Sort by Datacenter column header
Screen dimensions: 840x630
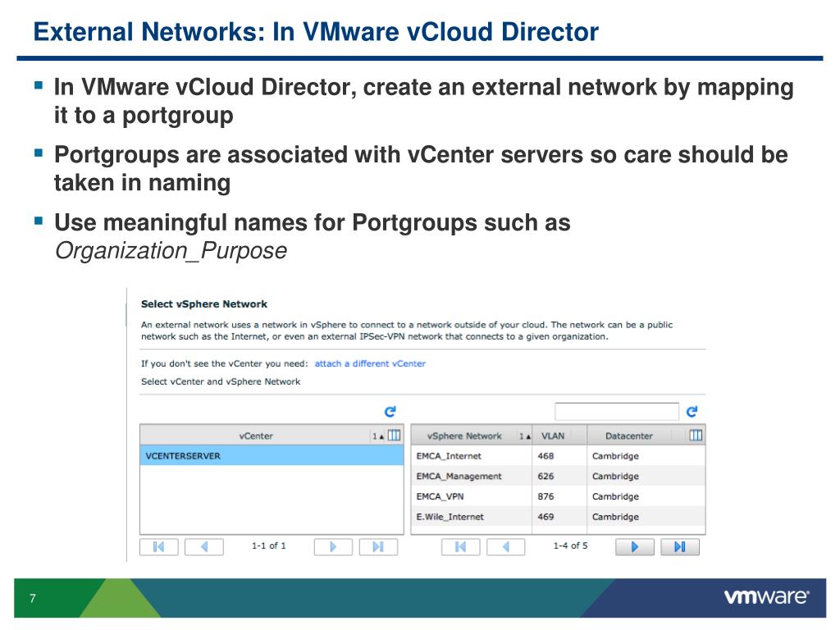629,436
